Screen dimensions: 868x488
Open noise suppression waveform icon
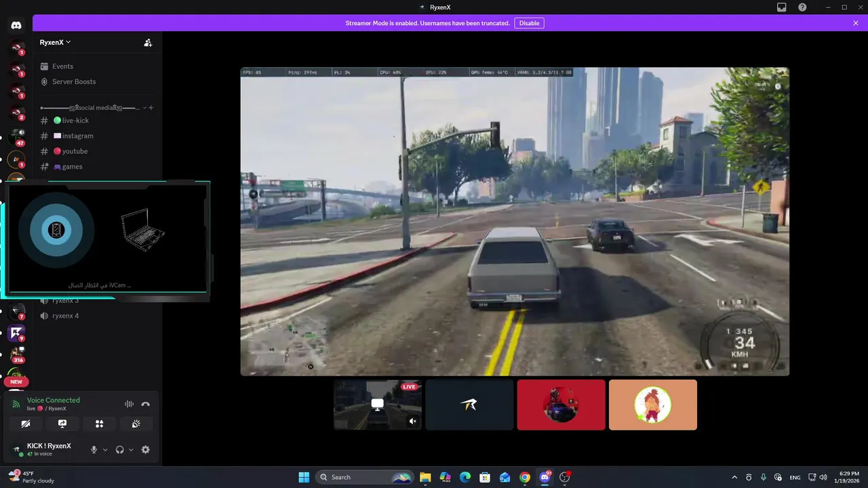(x=129, y=404)
